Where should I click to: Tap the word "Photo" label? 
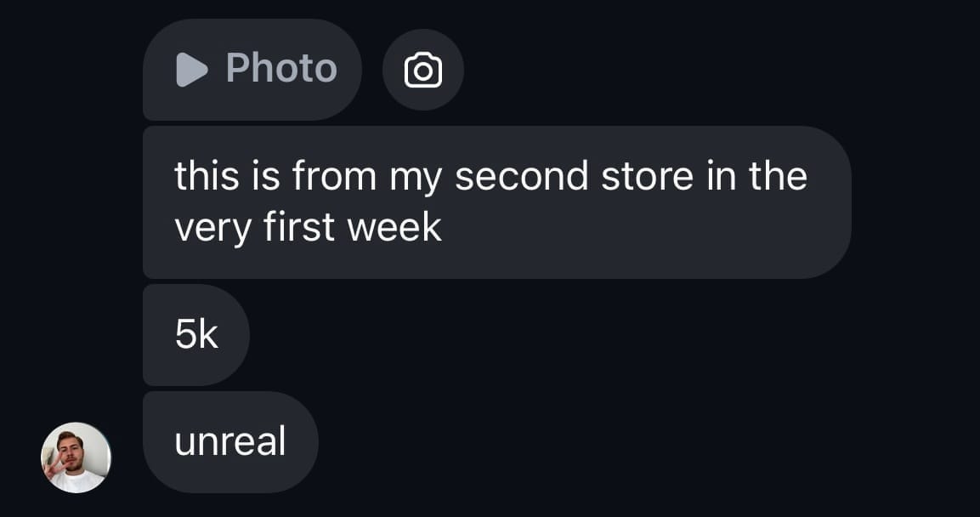pos(281,68)
